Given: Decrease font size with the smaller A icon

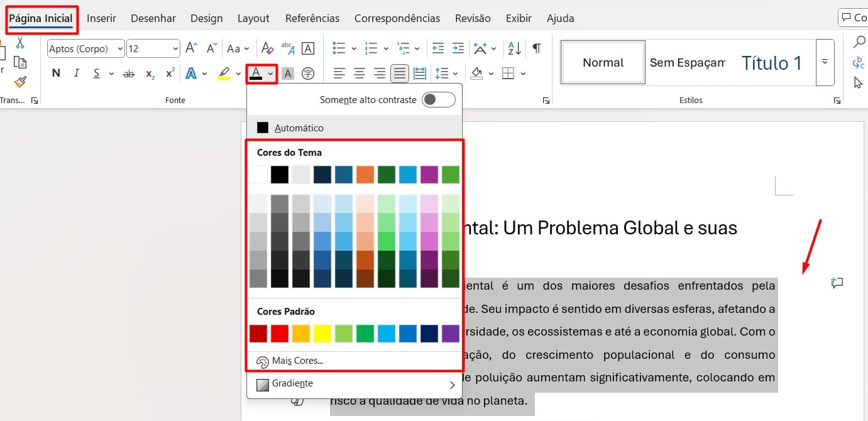Looking at the screenshot, I should click(211, 48).
